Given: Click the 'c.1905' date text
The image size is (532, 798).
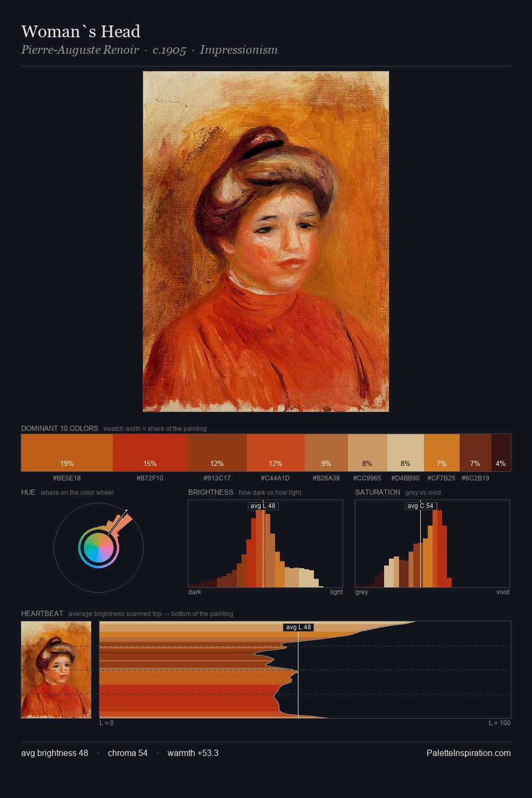Looking at the screenshot, I should tap(169, 50).
